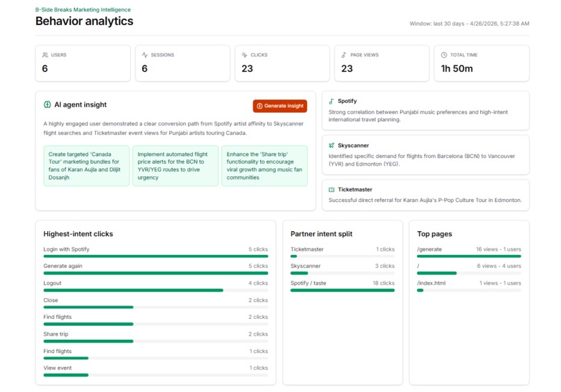561x392 pixels.
Task: Select the 'Share trip' functionality recommendation
Action: pos(264,166)
